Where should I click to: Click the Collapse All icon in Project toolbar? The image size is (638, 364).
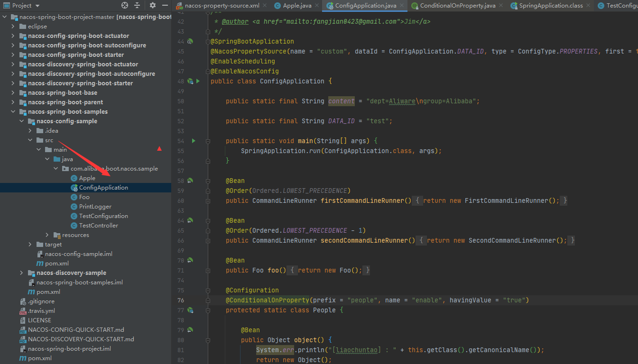pyautogui.click(x=136, y=5)
